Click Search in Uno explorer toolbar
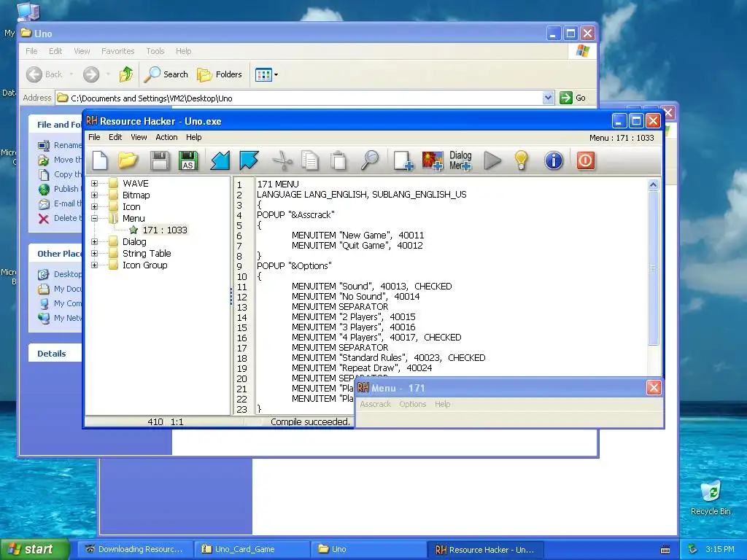 click(166, 74)
